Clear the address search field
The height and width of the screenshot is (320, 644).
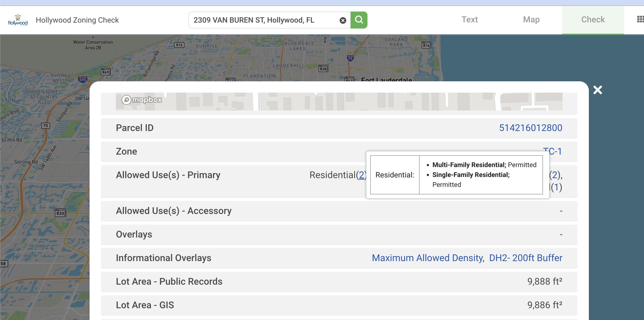pos(343,20)
